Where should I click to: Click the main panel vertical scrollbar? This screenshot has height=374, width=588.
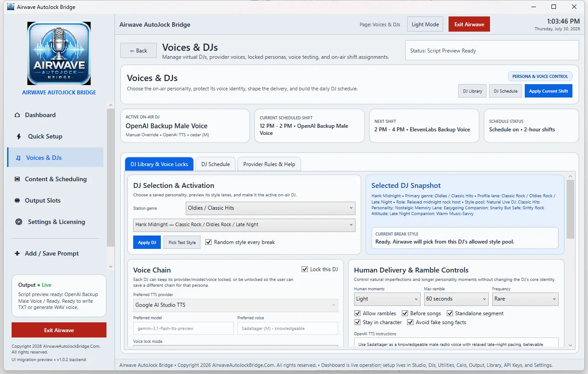click(x=570, y=209)
